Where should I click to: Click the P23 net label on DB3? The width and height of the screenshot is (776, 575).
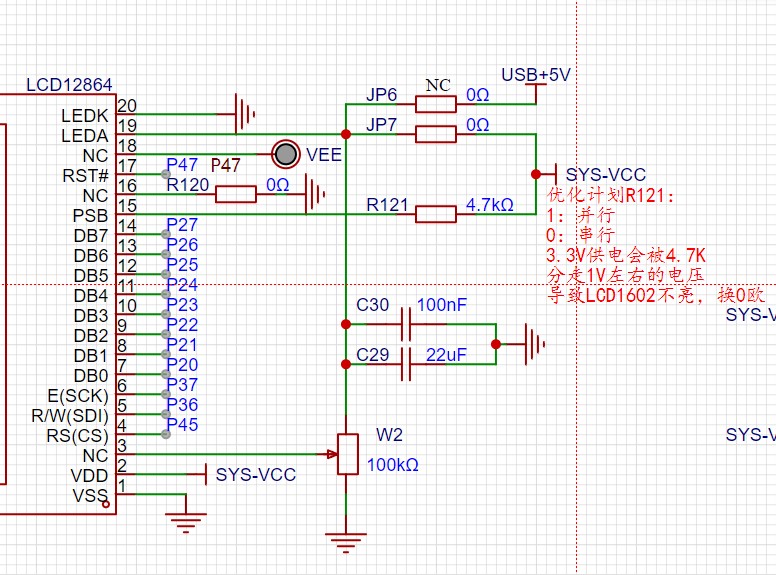pyautogui.click(x=182, y=305)
